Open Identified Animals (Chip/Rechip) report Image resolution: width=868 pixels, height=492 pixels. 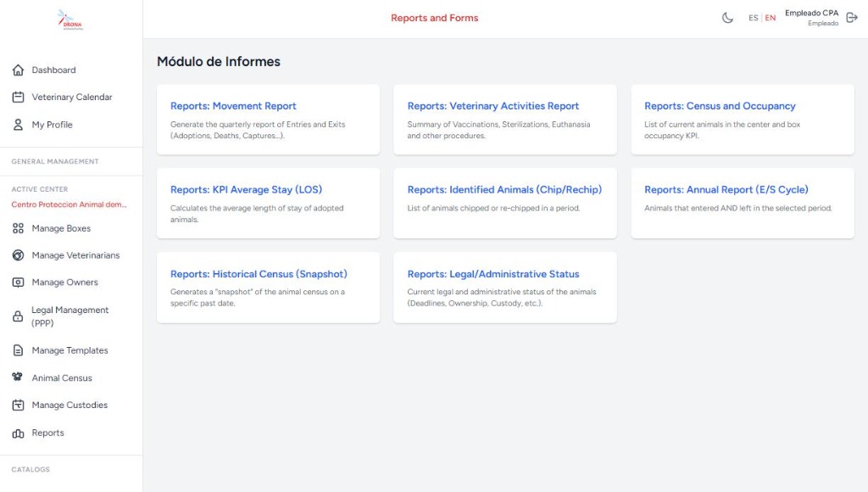tap(504, 189)
